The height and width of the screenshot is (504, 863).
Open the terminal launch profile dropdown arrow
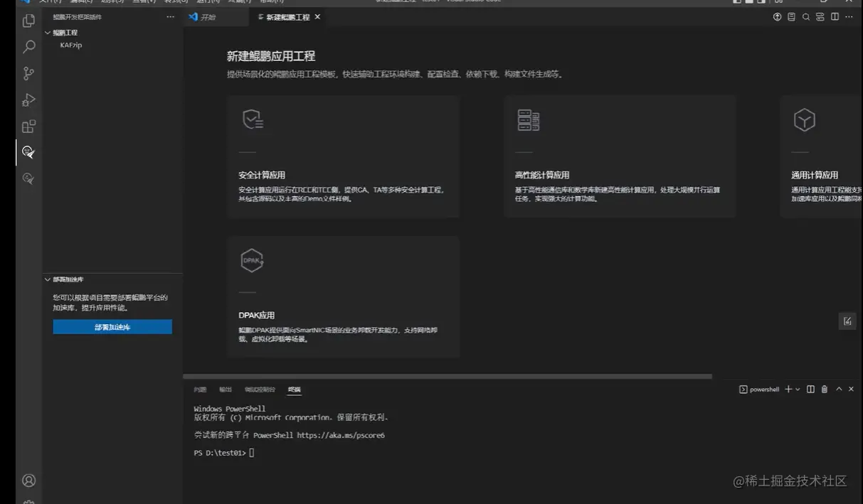798,390
